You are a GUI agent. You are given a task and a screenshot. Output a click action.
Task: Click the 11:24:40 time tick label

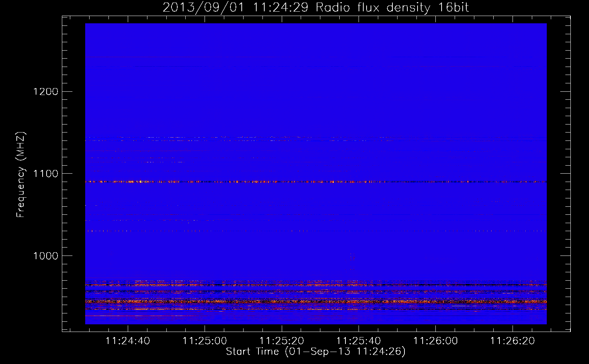coord(128,341)
